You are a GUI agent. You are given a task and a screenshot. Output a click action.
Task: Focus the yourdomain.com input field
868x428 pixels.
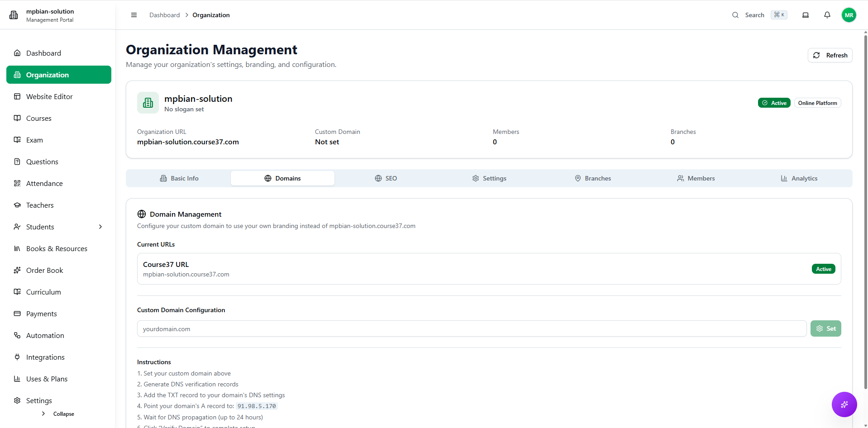pos(471,328)
